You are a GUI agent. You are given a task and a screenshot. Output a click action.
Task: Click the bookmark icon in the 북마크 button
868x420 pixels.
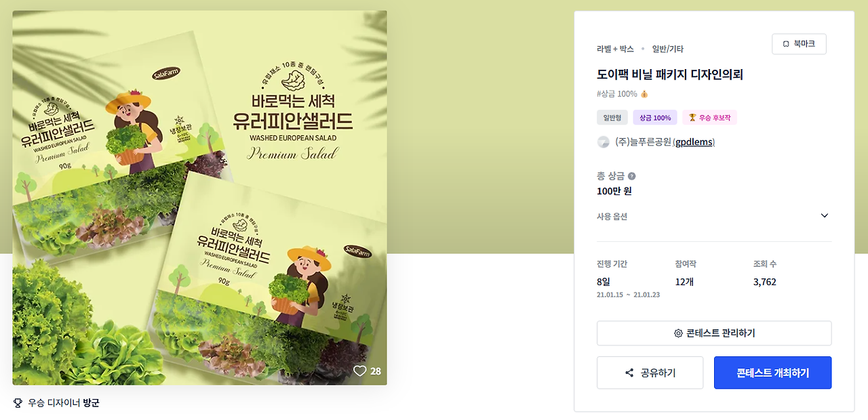(786, 44)
